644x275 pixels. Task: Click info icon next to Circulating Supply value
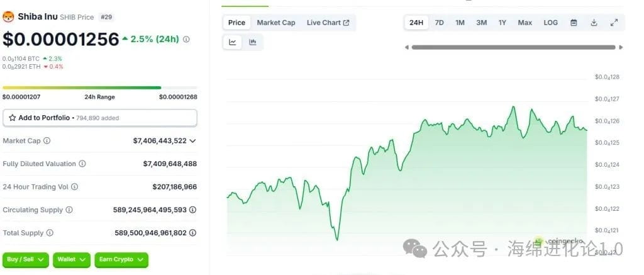pyautogui.click(x=192, y=210)
